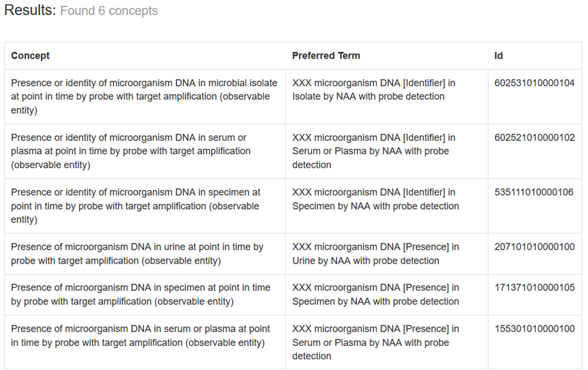Select preferred term '[Presence] in Urine'
Screen dimensions: 588x370
[375, 254]
